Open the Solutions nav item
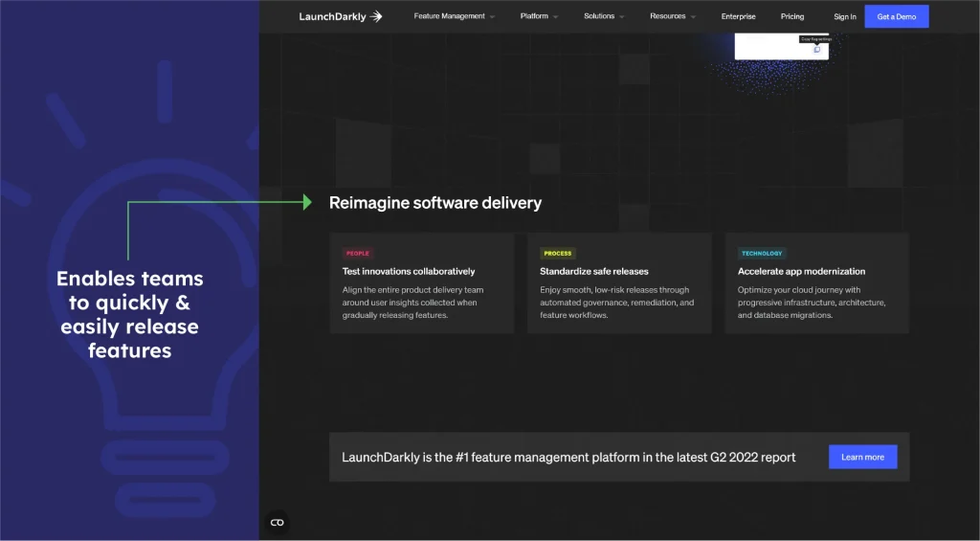This screenshot has height=541, width=980. point(599,16)
